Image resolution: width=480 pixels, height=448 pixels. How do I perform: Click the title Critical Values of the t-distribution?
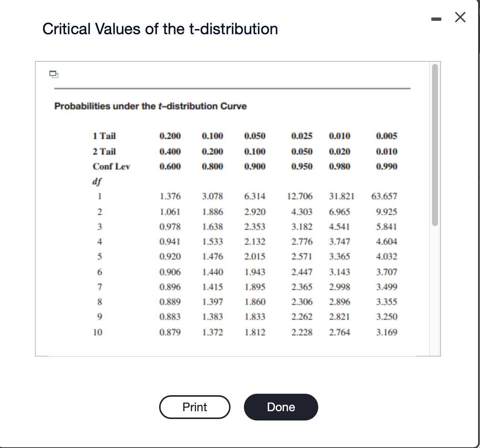point(160,29)
